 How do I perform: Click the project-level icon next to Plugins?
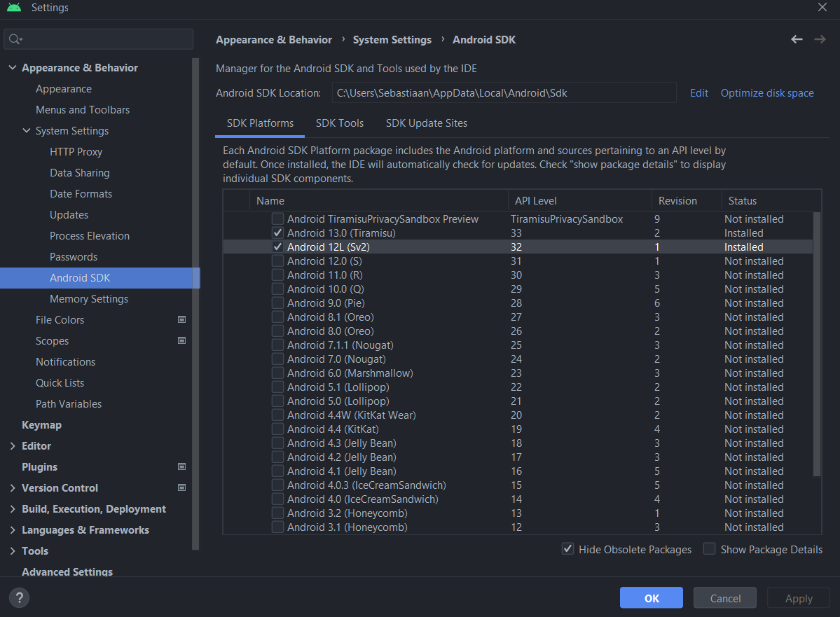coord(181,467)
